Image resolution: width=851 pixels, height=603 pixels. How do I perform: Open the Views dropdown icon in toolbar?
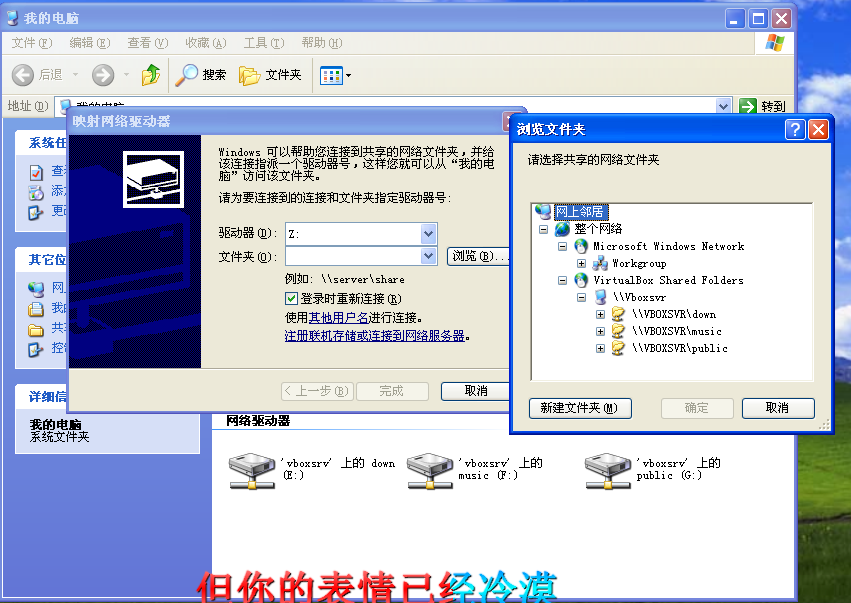click(x=335, y=75)
